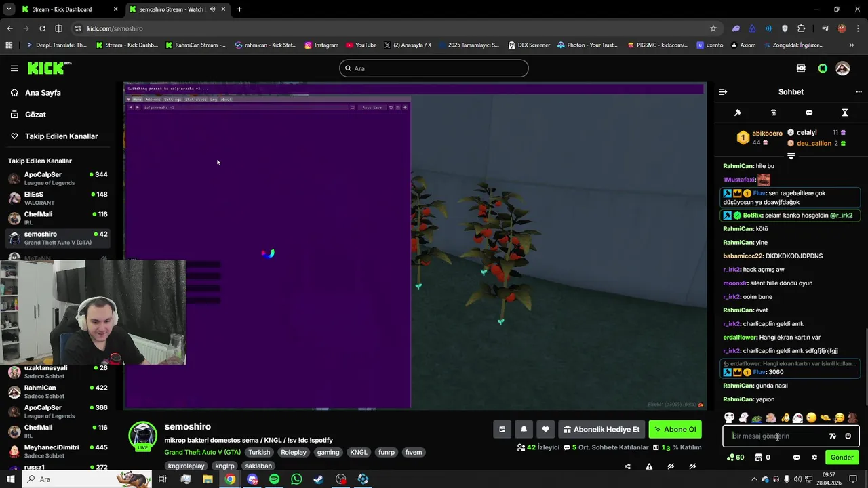Expand the gift leaderboard with the down arrow

click(x=791, y=156)
